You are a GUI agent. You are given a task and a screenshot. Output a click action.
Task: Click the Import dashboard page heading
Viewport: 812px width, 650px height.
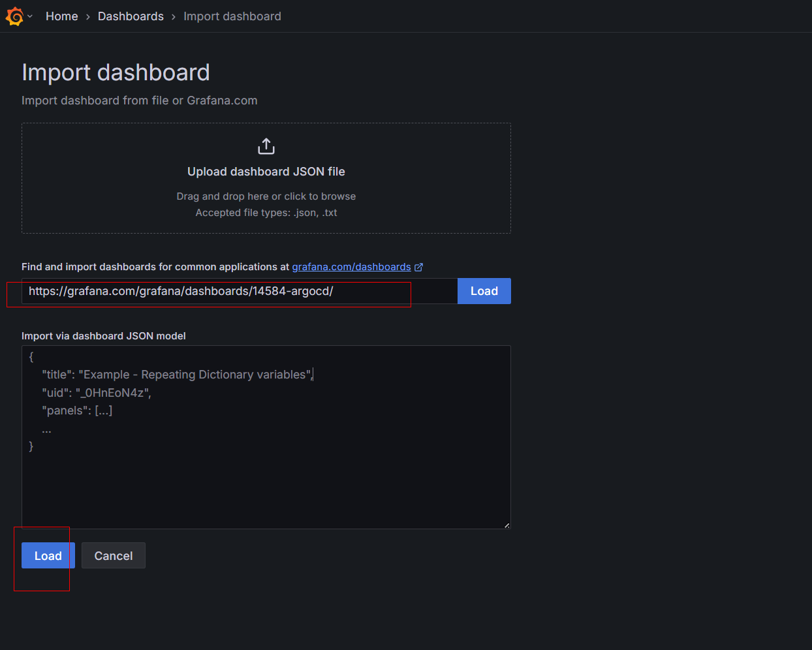[x=116, y=72]
